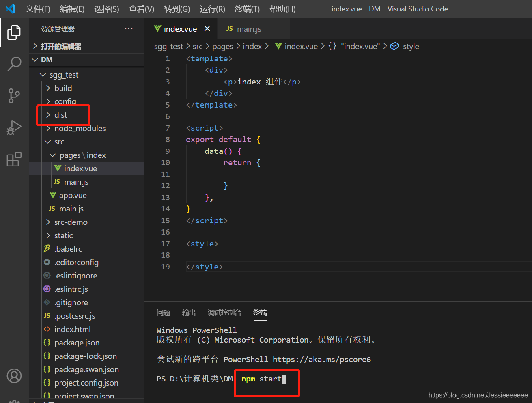Open the 查看(V) menu
This screenshot has width=532, height=403.
142,9
